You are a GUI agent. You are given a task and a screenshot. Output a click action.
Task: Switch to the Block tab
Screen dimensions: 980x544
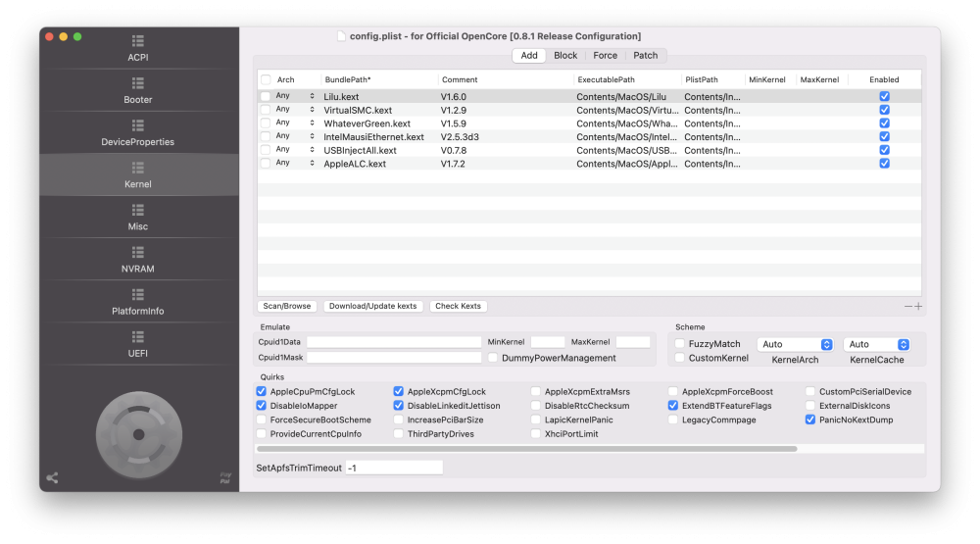click(x=565, y=55)
